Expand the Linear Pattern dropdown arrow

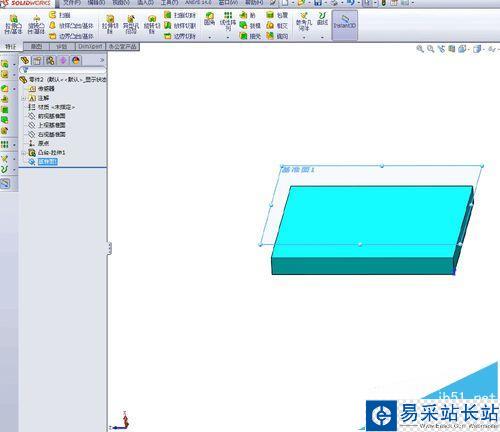(x=228, y=37)
